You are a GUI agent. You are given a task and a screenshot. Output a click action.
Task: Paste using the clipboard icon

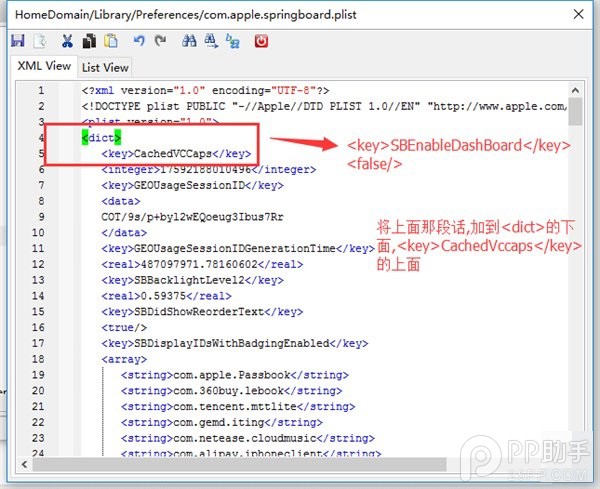[110, 41]
